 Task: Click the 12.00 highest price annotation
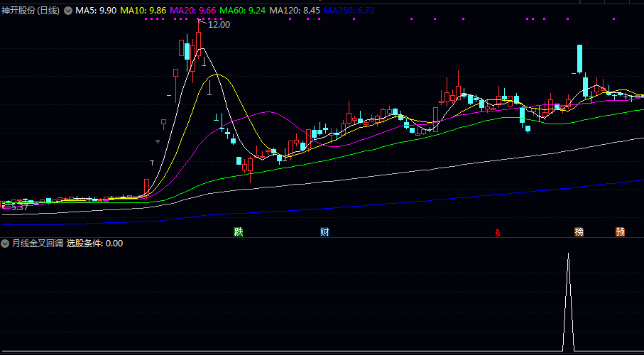click(x=218, y=24)
